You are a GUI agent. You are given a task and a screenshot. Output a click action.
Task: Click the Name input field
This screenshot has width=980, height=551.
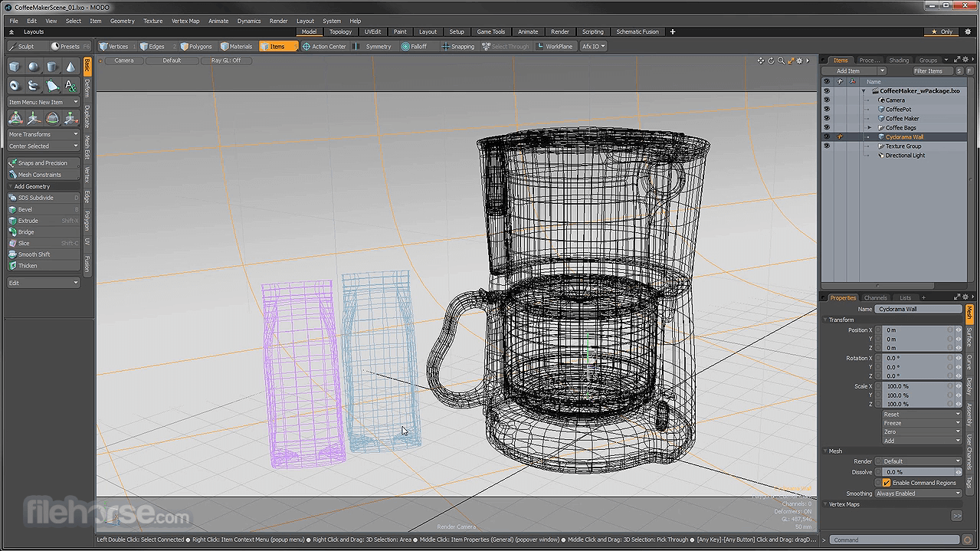click(918, 309)
